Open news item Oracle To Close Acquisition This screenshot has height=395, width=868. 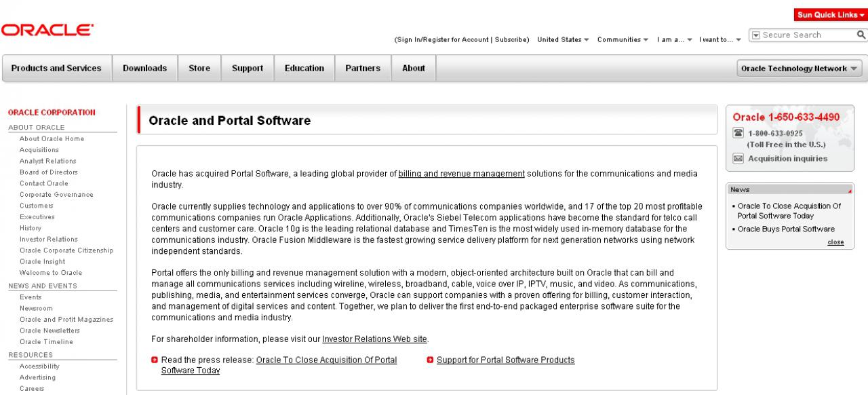tap(789, 211)
